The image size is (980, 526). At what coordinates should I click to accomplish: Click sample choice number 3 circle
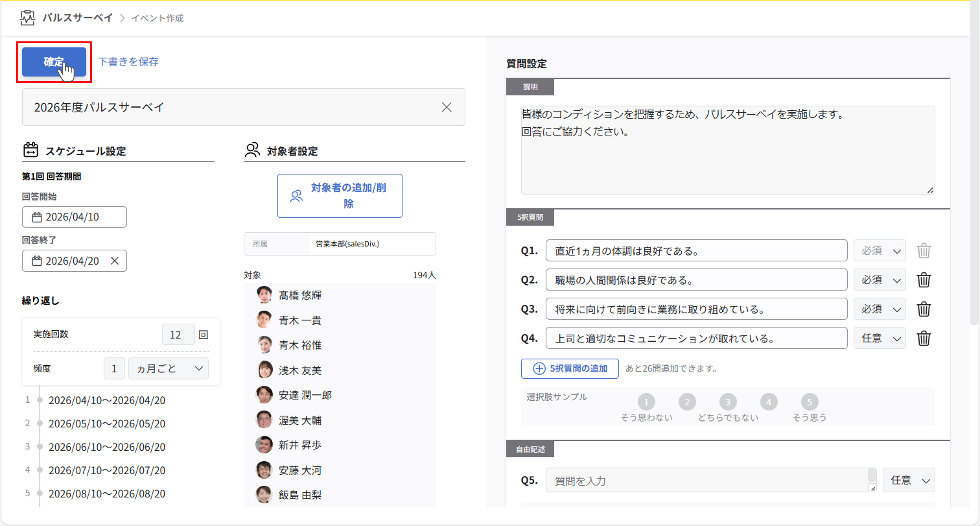[x=727, y=402]
